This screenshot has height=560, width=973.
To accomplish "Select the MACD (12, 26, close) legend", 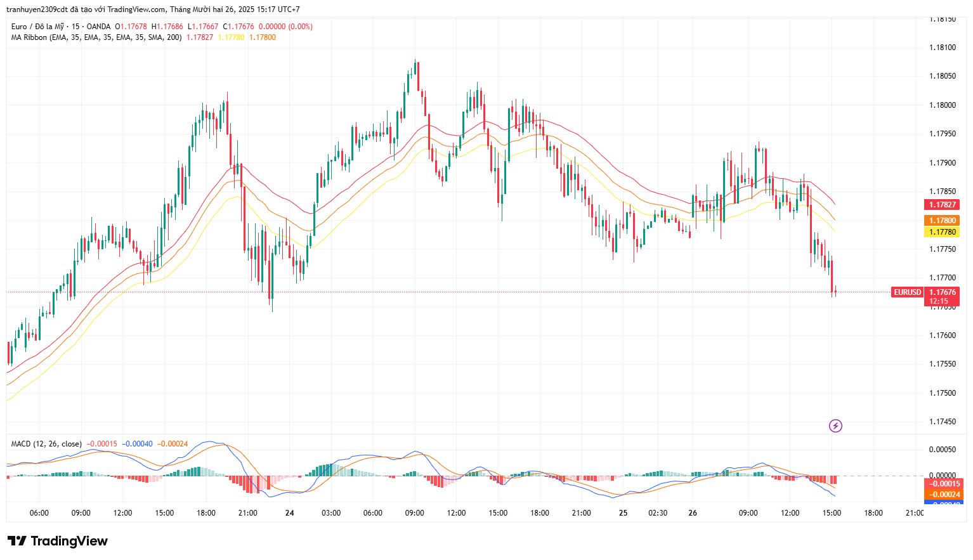I will (46, 444).
